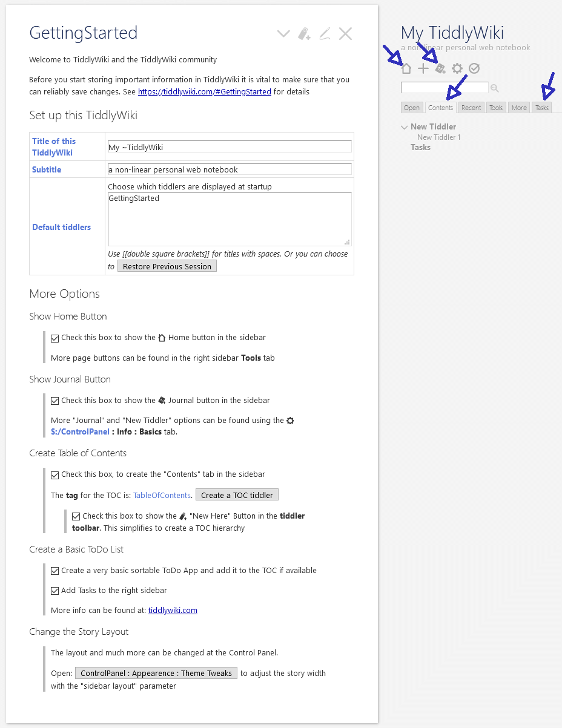
Task: Click into the Title of this TiddlyWiki field
Action: 230,146
